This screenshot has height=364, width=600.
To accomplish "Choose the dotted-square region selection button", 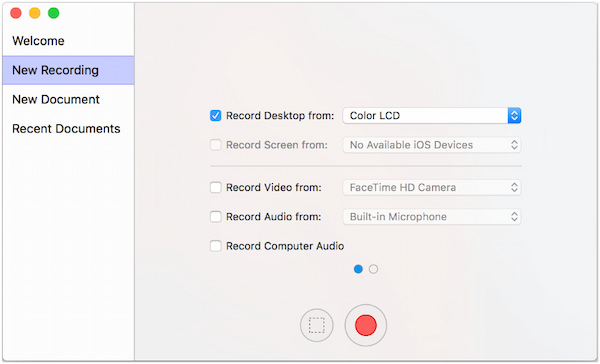I will 316,325.
